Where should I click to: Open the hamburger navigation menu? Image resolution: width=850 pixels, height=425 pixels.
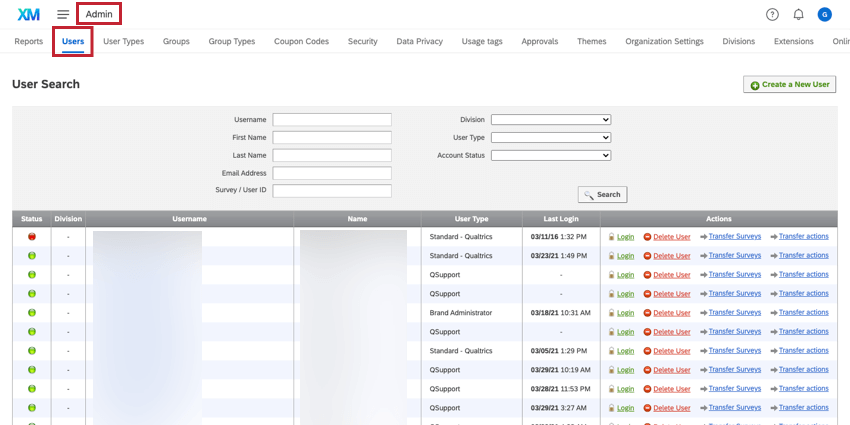point(63,15)
